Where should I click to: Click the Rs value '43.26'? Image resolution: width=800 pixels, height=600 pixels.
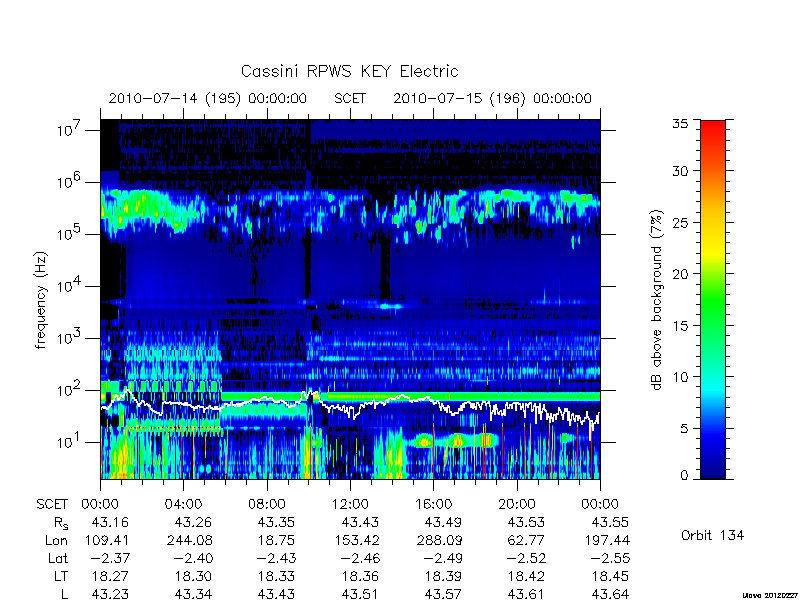pyautogui.click(x=193, y=522)
